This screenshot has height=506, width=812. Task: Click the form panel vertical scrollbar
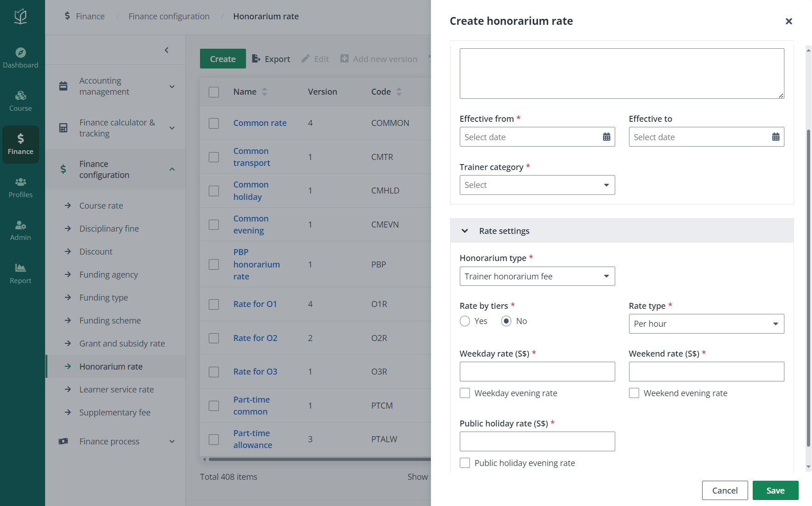(x=808, y=288)
